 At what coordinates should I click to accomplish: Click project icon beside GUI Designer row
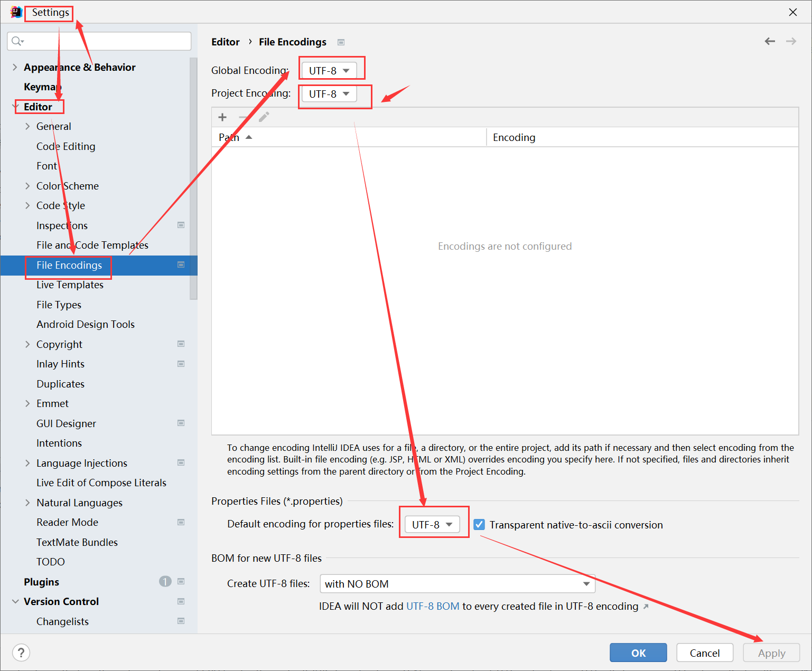(181, 423)
